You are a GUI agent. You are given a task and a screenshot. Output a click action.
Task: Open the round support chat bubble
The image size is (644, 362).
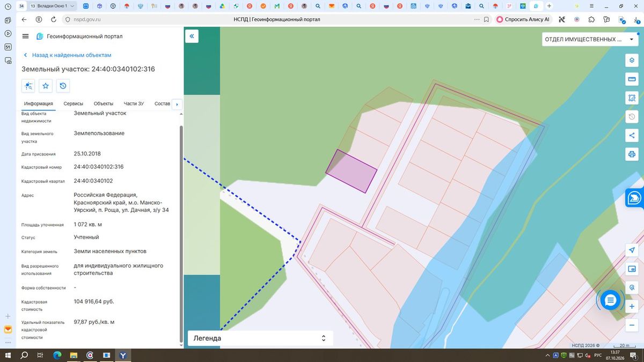tap(610, 300)
